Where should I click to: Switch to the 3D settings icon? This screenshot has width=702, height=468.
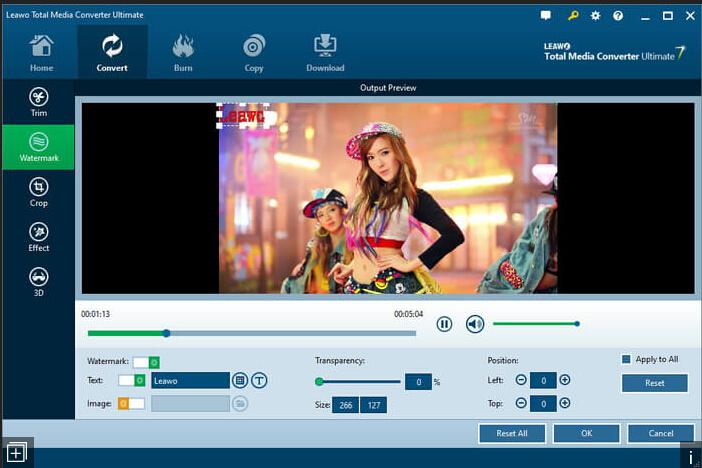(x=38, y=281)
